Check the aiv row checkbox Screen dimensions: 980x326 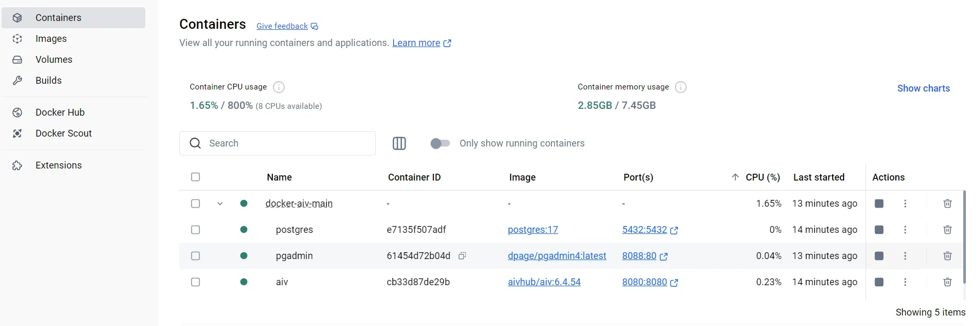pyautogui.click(x=195, y=282)
